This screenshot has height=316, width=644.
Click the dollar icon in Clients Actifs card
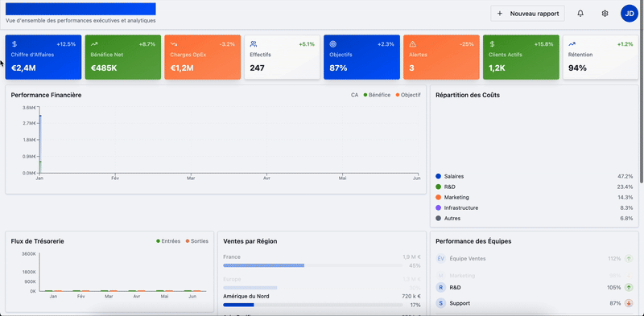[492, 44]
